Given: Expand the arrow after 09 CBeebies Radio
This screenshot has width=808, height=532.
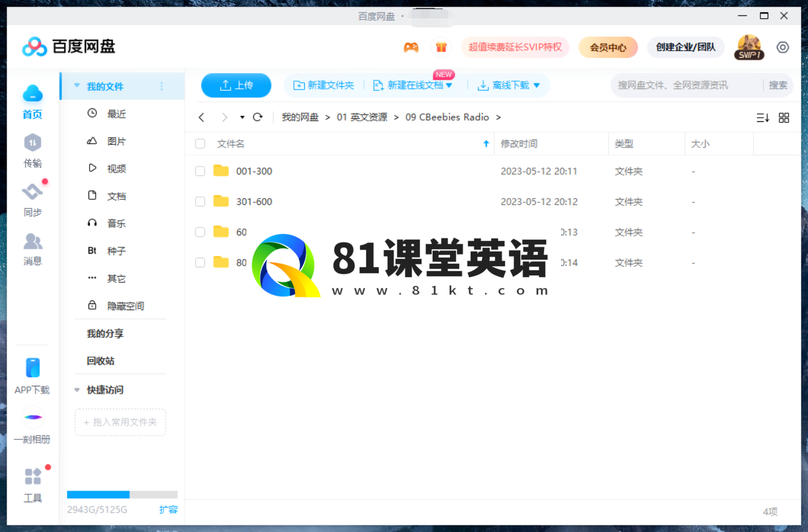Looking at the screenshot, I should click(498, 117).
